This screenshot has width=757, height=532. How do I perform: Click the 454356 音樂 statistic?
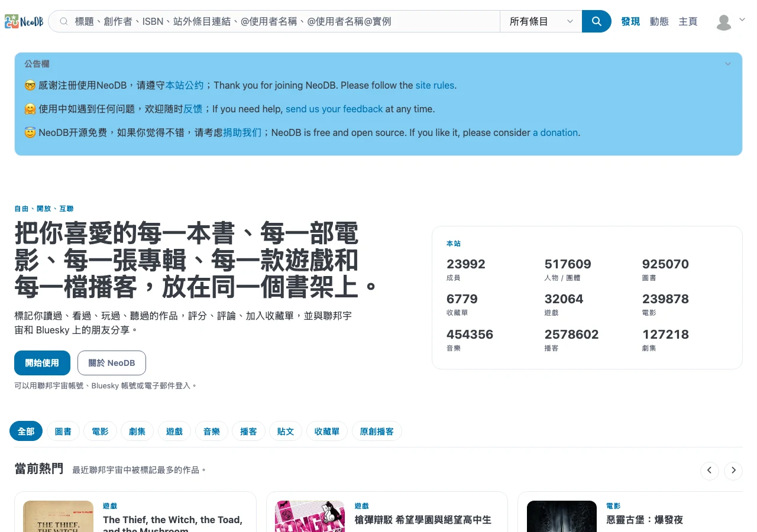coord(470,340)
